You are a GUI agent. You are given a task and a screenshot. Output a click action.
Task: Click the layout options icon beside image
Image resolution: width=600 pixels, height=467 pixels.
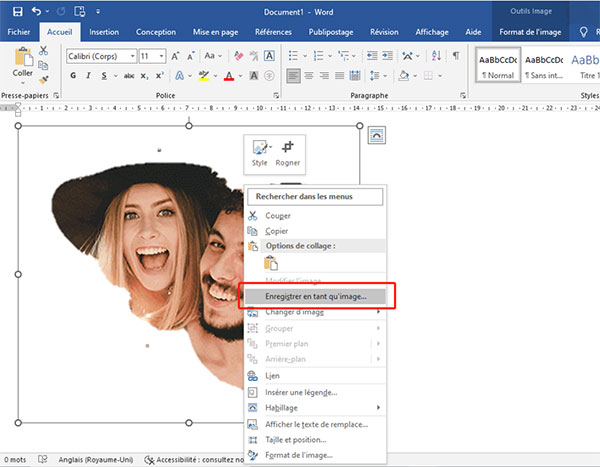pos(377,136)
